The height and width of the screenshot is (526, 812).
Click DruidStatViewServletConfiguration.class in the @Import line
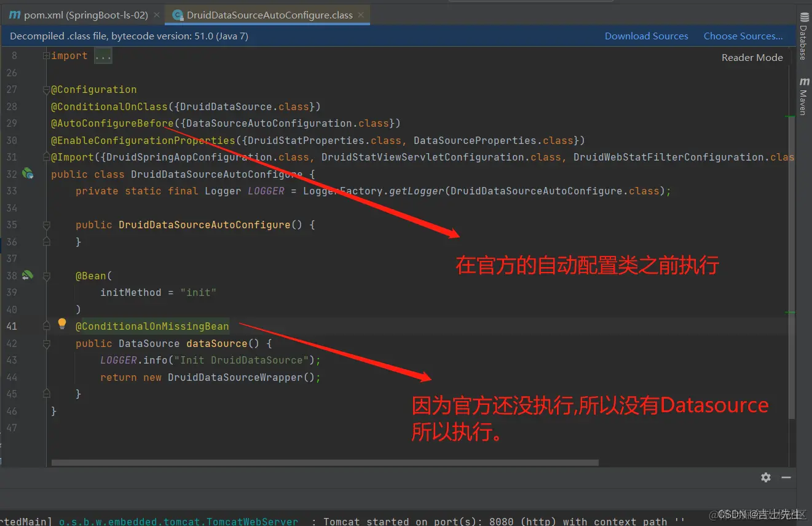pos(441,157)
